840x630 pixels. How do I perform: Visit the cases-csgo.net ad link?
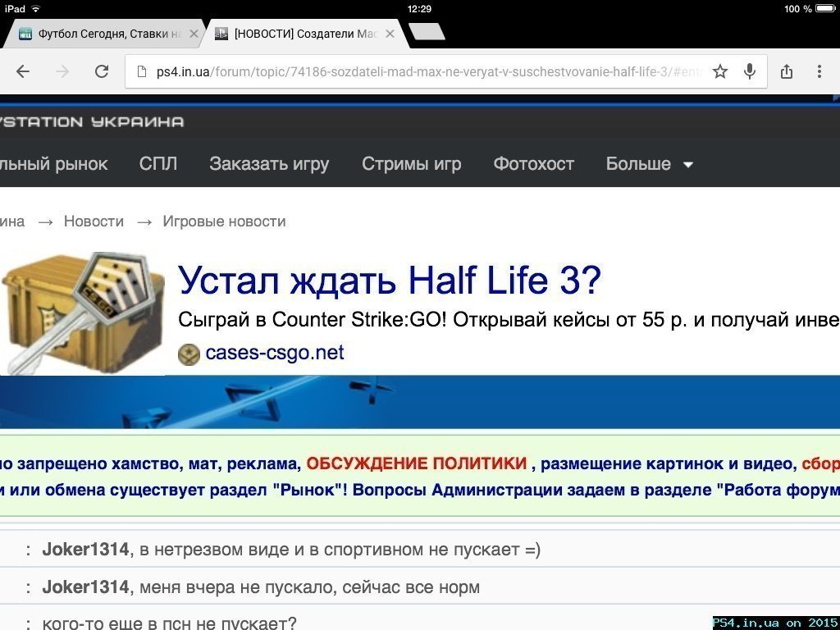coord(275,353)
